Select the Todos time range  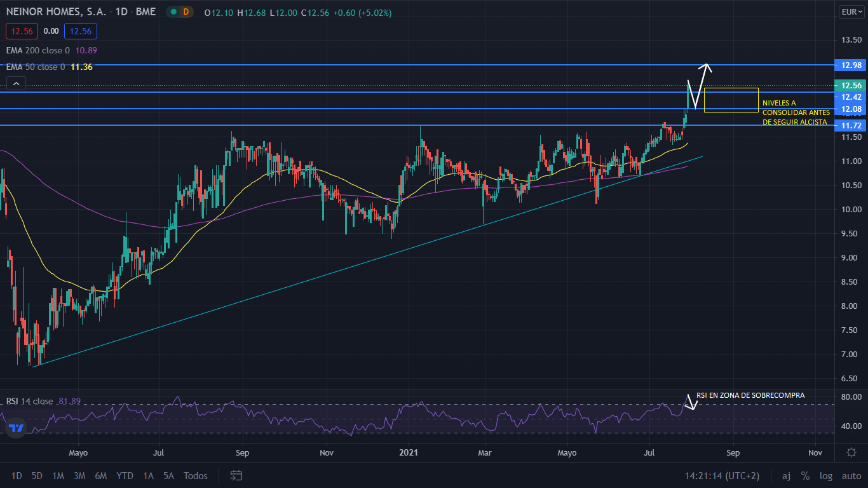196,476
